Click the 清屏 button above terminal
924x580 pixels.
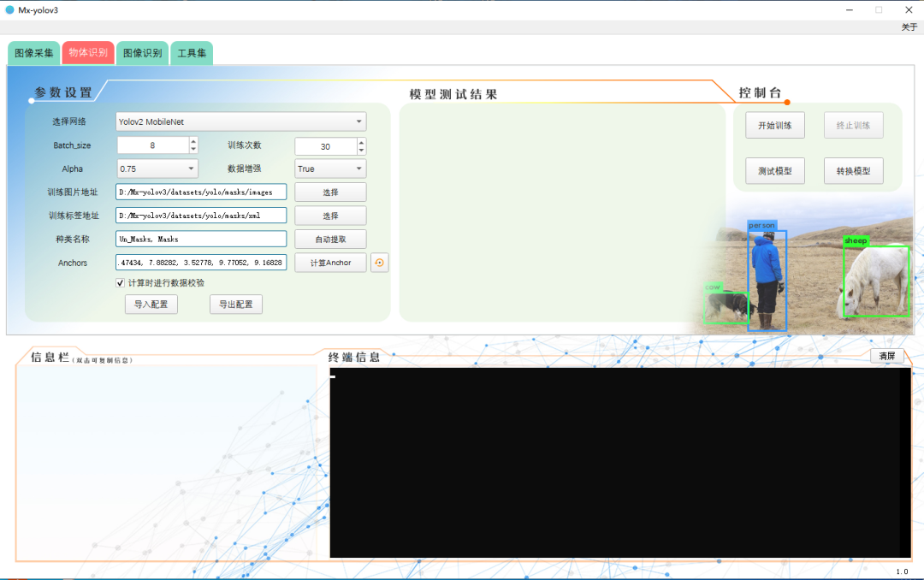887,356
